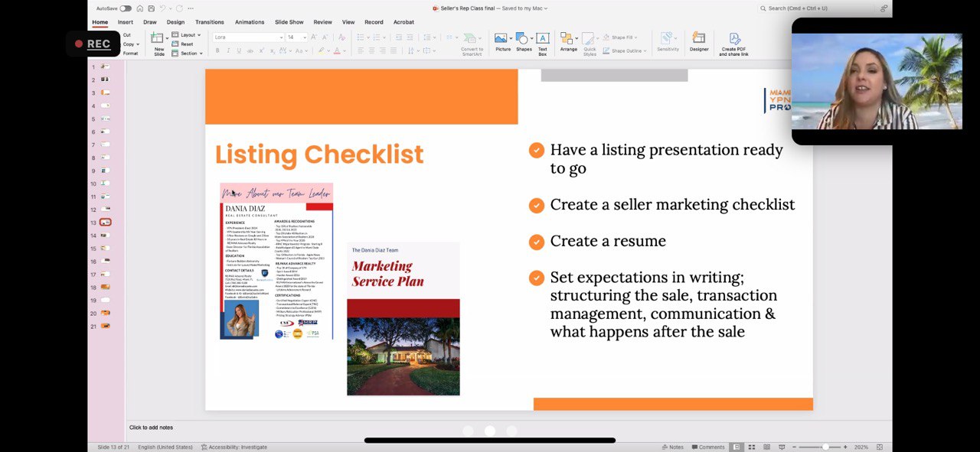The image size is (980, 452).
Task: Toggle the Notes pane in status bar
Action: pyautogui.click(x=673, y=447)
